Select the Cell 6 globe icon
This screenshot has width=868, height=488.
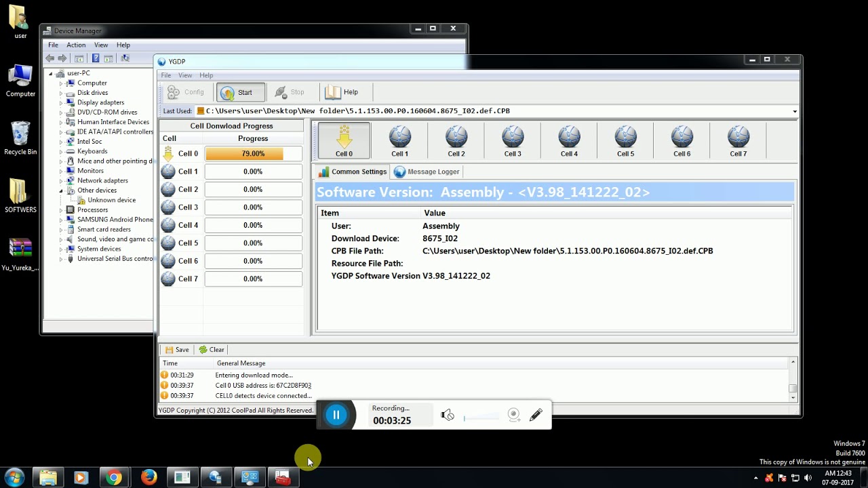[x=682, y=140]
